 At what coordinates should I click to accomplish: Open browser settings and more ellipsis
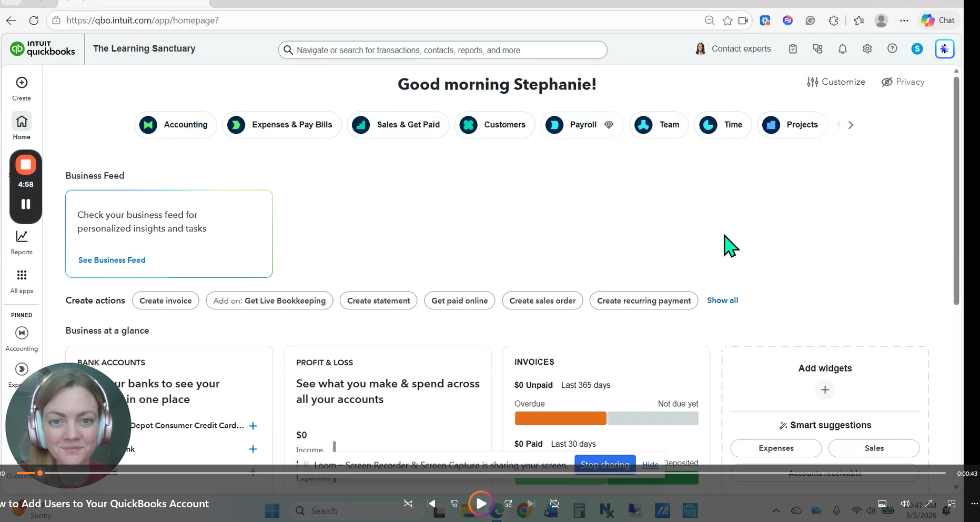(x=904, y=21)
